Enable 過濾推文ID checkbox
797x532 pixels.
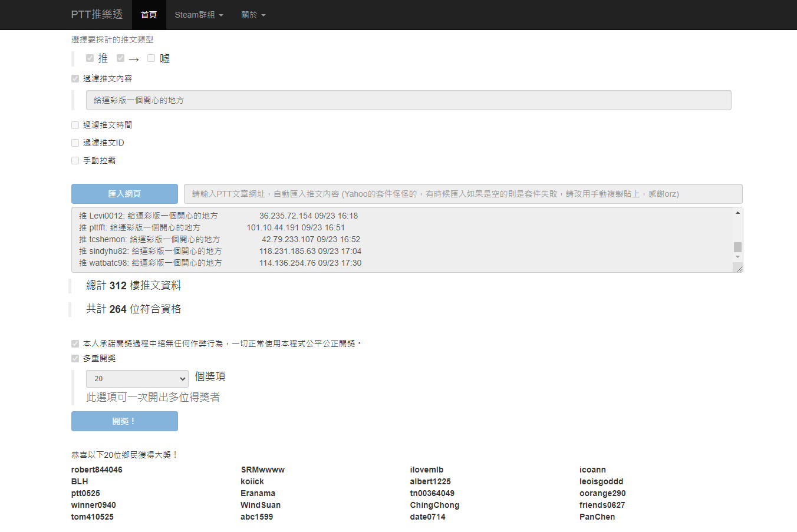pyautogui.click(x=75, y=143)
